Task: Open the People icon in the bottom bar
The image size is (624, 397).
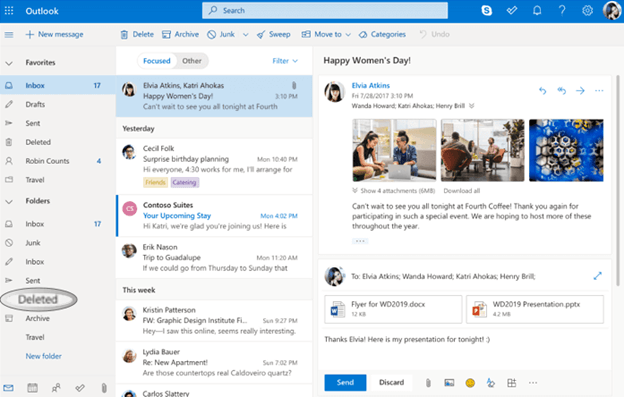Action: pos(56,387)
